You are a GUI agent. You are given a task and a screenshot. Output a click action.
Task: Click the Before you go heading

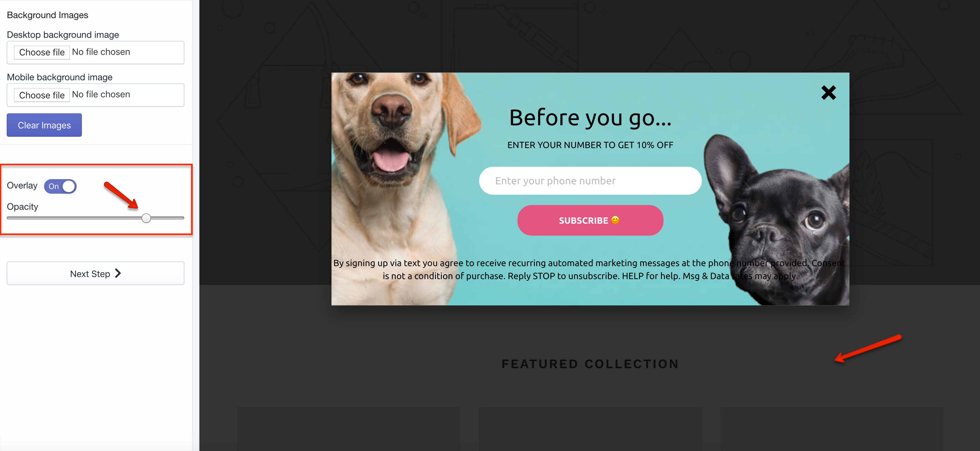pos(590,118)
